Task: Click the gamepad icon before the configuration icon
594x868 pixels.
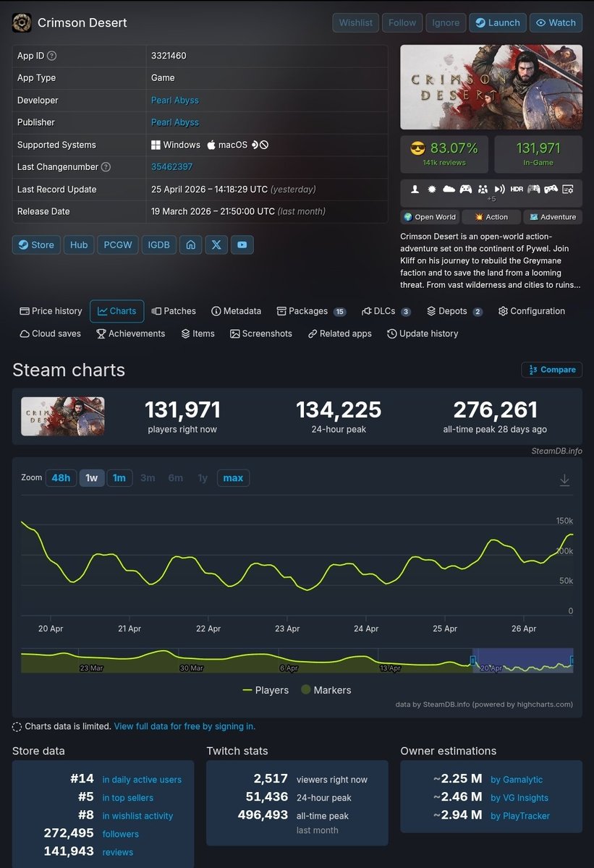Action: click(x=551, y=189)
